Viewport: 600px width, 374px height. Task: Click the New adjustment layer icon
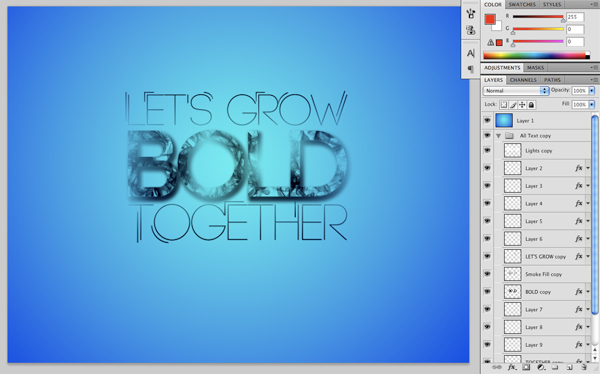[541, 367]
